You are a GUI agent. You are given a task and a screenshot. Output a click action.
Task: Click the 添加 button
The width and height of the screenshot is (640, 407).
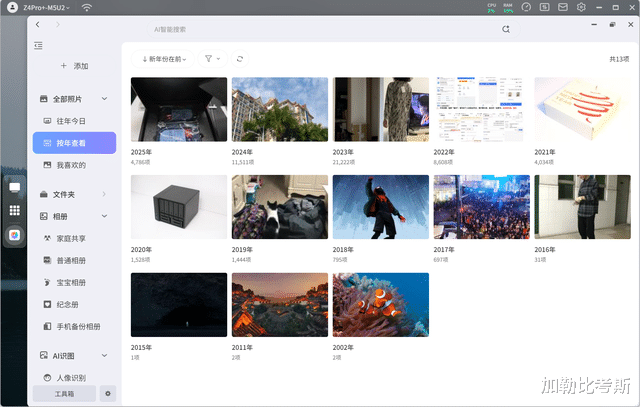point(74,65)
